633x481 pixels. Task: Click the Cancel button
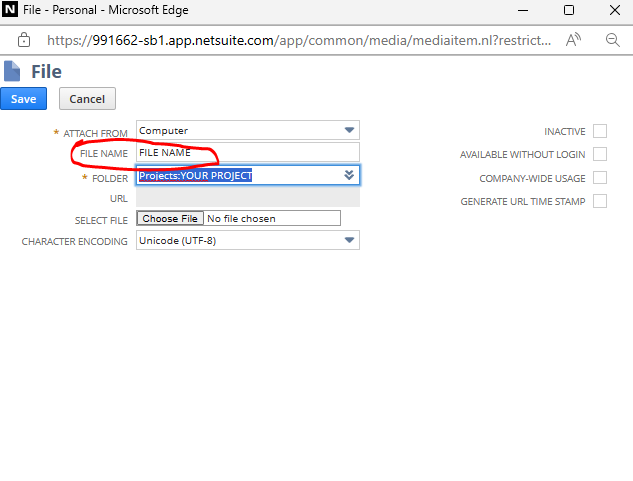coord(87,99)
